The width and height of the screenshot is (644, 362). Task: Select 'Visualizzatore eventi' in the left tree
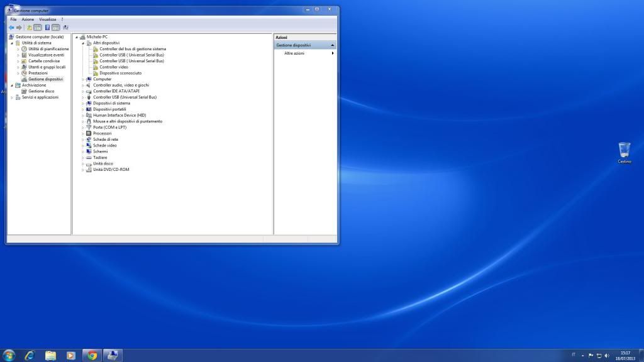[46, 55]
